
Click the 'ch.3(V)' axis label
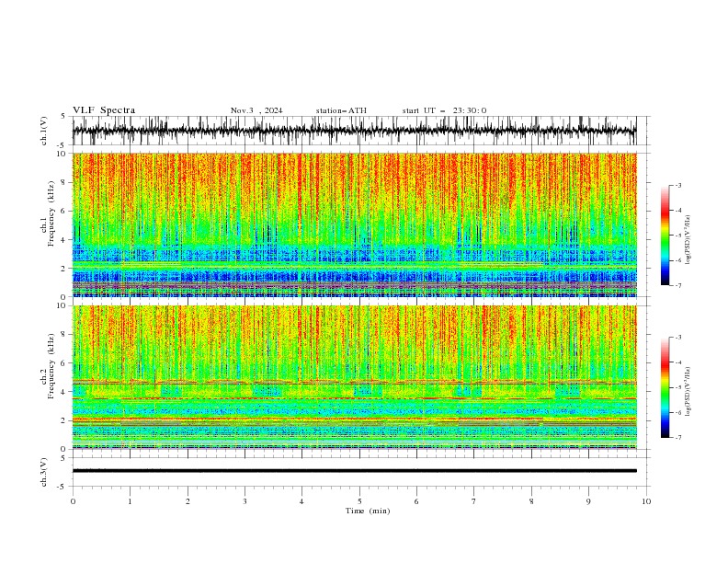point(44,472)
